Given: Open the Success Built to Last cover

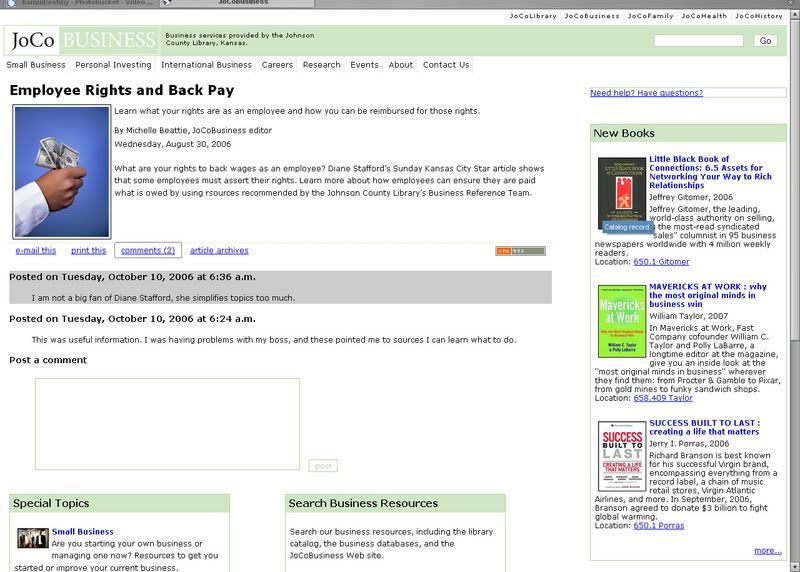Looking at the screenshot, I should [x=621, y=456].
